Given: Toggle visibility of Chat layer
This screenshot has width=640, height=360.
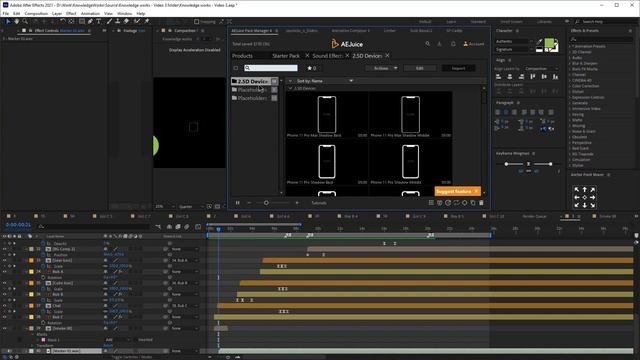Looking at the screenshot, I should click(4, 306).
